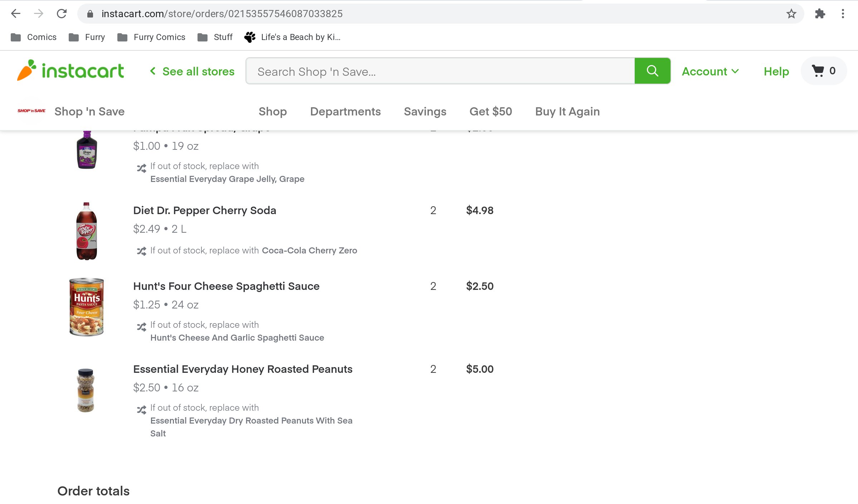Go back via See all stores
The image size is (858, 504).
point(192,71)
